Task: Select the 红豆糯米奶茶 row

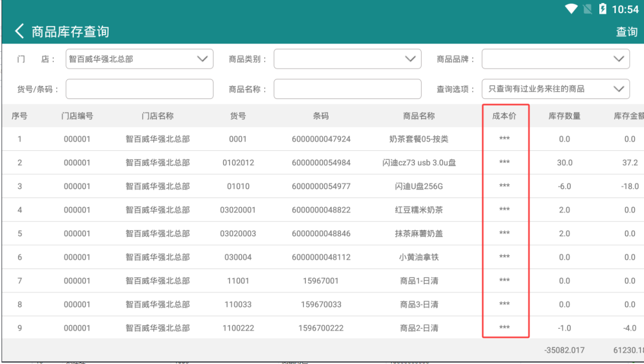Action: coord(323,210)
